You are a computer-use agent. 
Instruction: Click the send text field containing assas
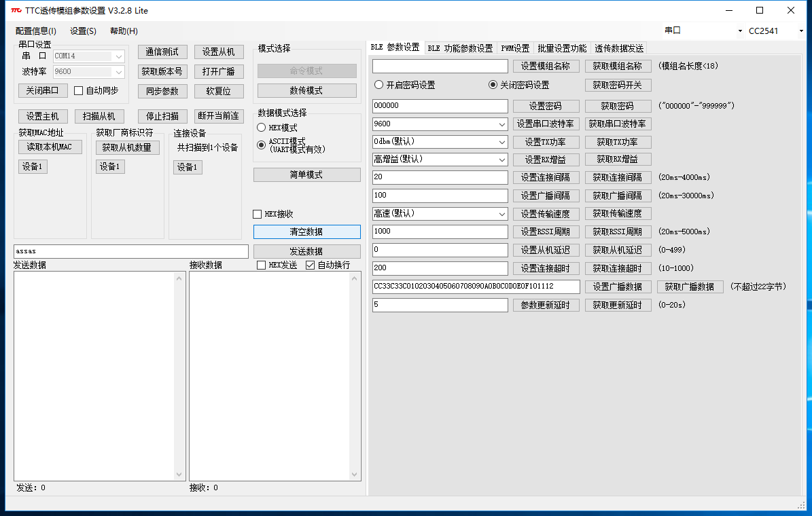pos(131,251)
